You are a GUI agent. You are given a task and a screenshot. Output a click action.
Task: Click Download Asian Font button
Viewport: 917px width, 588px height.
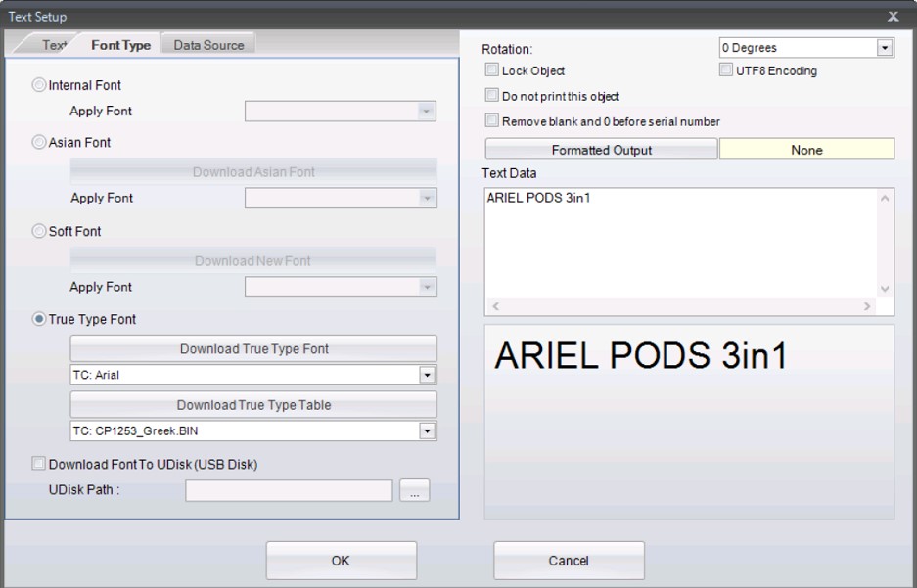253,172
